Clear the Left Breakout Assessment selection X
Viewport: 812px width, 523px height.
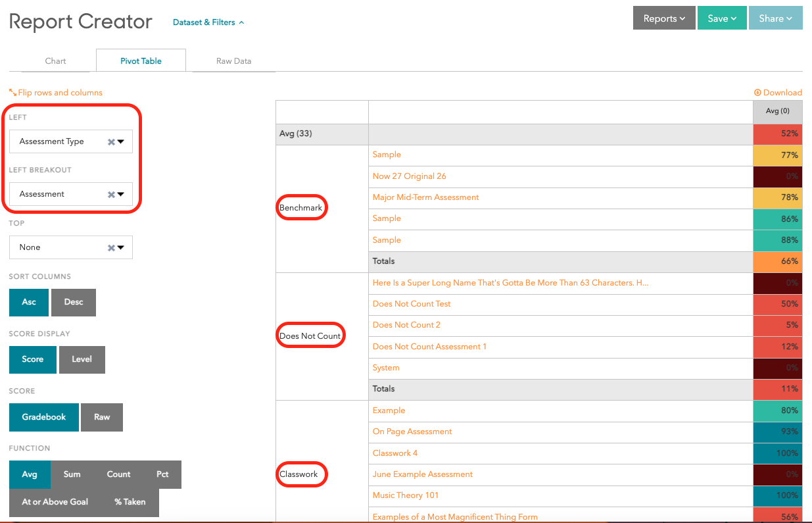[x=111, y=194]
